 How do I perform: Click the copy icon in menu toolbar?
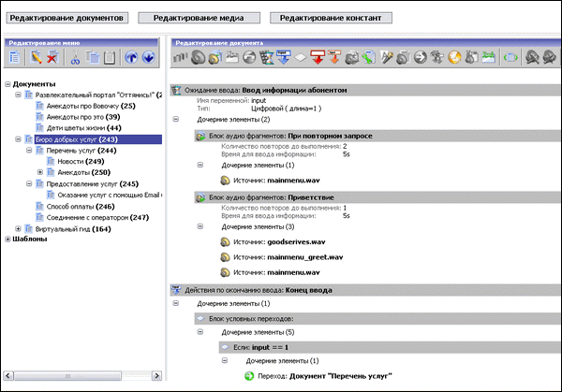point(93,58)
